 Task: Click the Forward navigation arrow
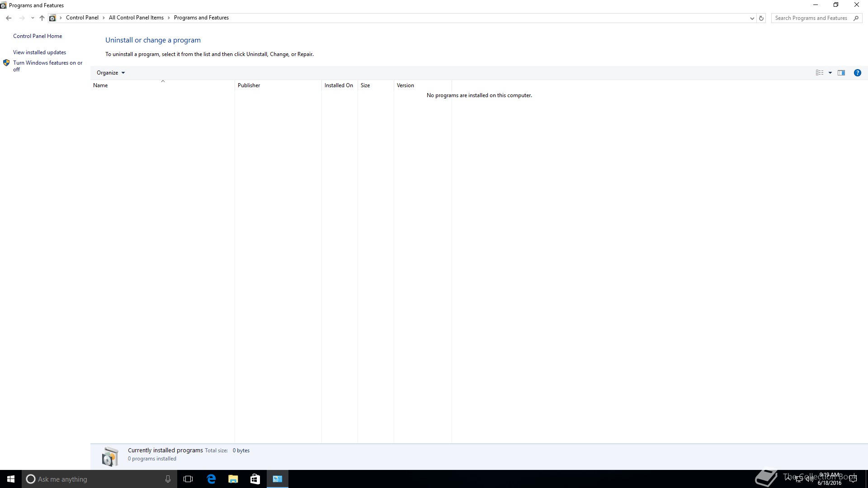click(x=22, y=18)
